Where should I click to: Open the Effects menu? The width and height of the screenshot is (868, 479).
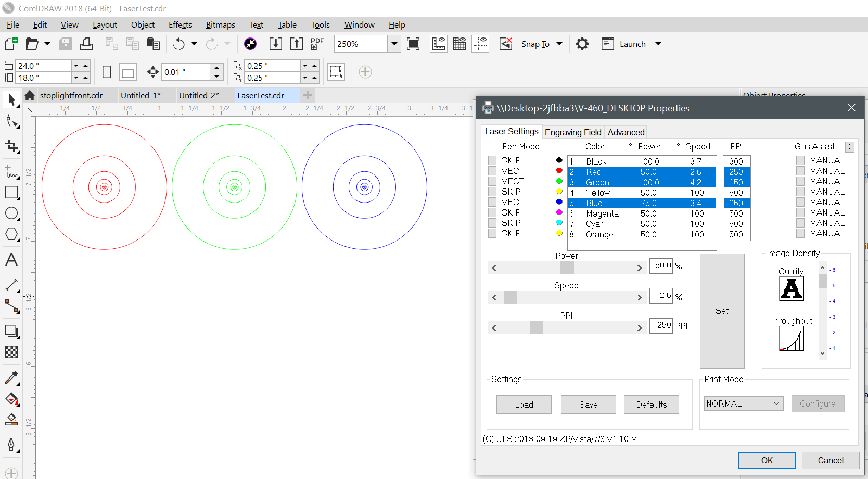pos(180,24)
